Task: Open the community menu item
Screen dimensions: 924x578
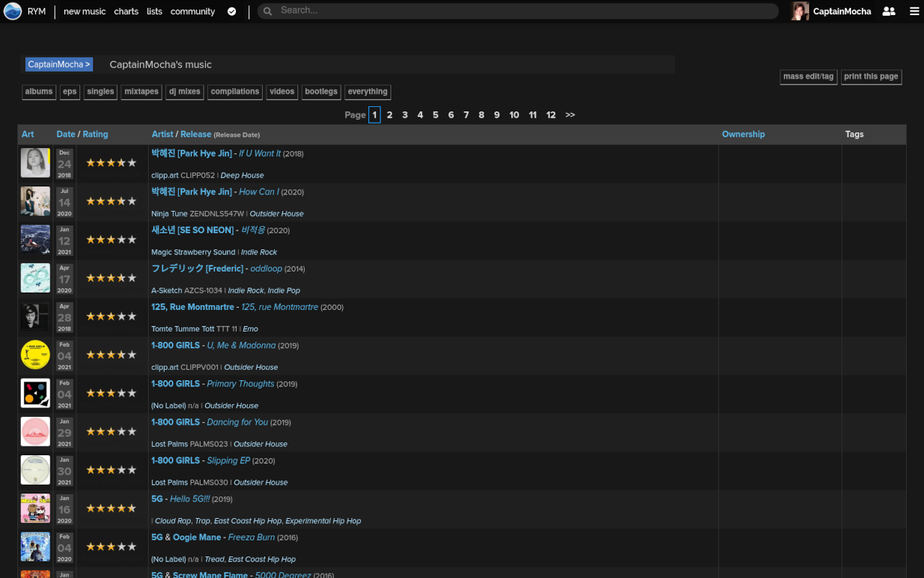Action: click(x=193, y=12)
